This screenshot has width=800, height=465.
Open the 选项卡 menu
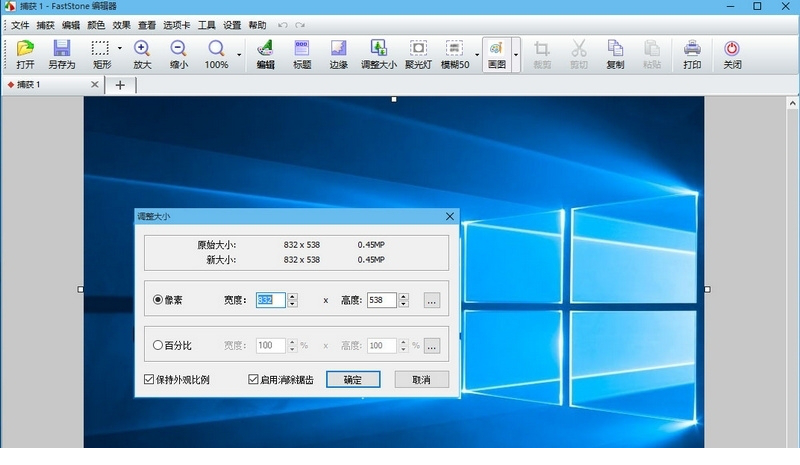(177, 25)
